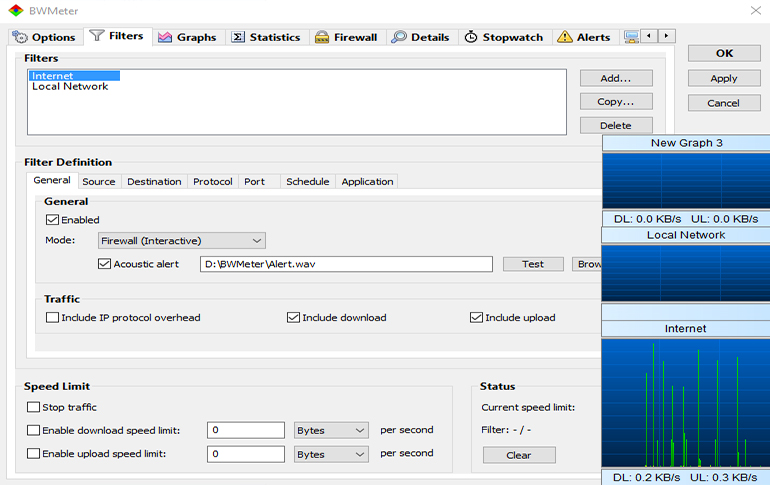Click the Statistics sigma icon
The height and width of the screenshot is (485, 770).
click(x=238, y=37)
